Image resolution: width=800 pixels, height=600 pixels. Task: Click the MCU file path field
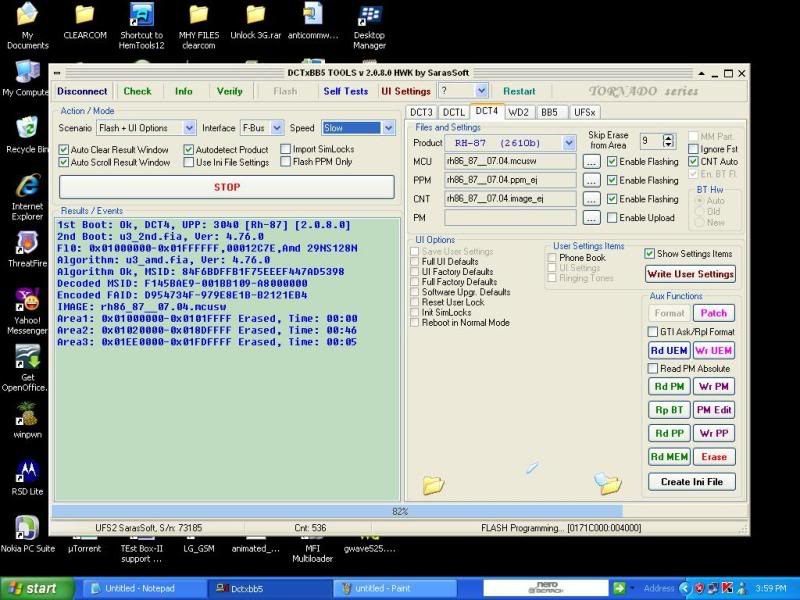(510, 161)
